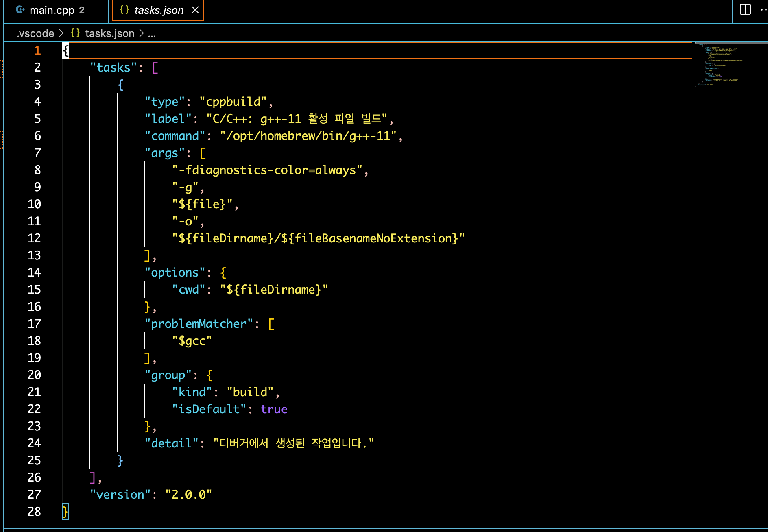Click line number 12 in the gutter
This screenshot has width=768, height=532.
pos(35,238)
